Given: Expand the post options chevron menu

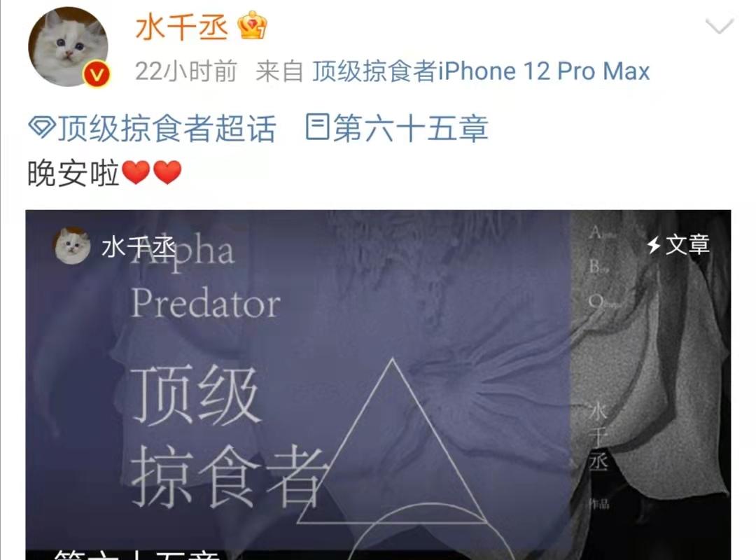Looking at the screenshot, I should [x=719, y=26].
